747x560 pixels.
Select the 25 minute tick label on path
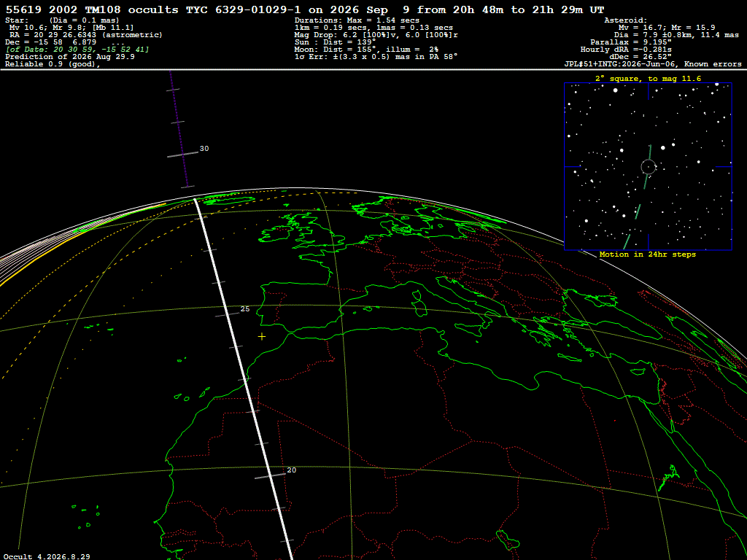[x=245, y=309]
